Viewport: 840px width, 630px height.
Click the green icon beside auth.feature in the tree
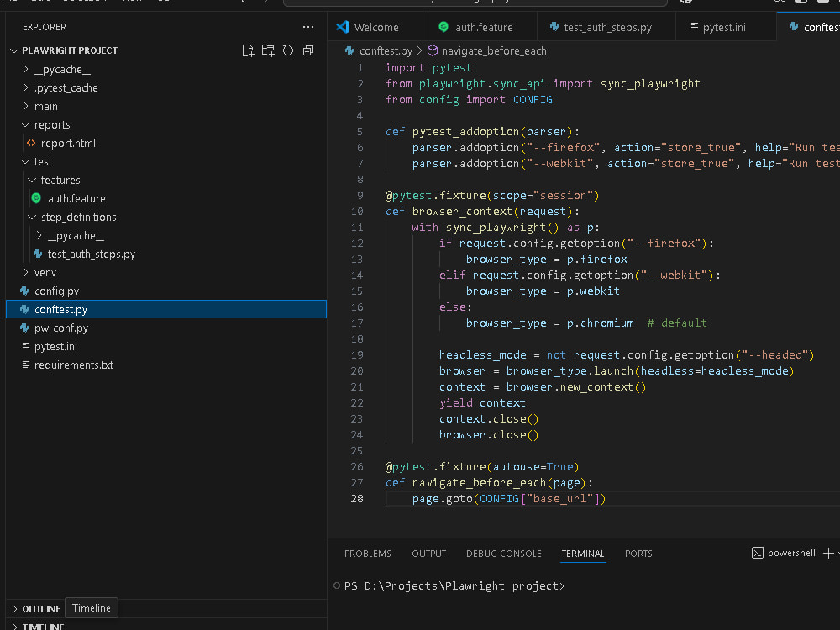36,198
